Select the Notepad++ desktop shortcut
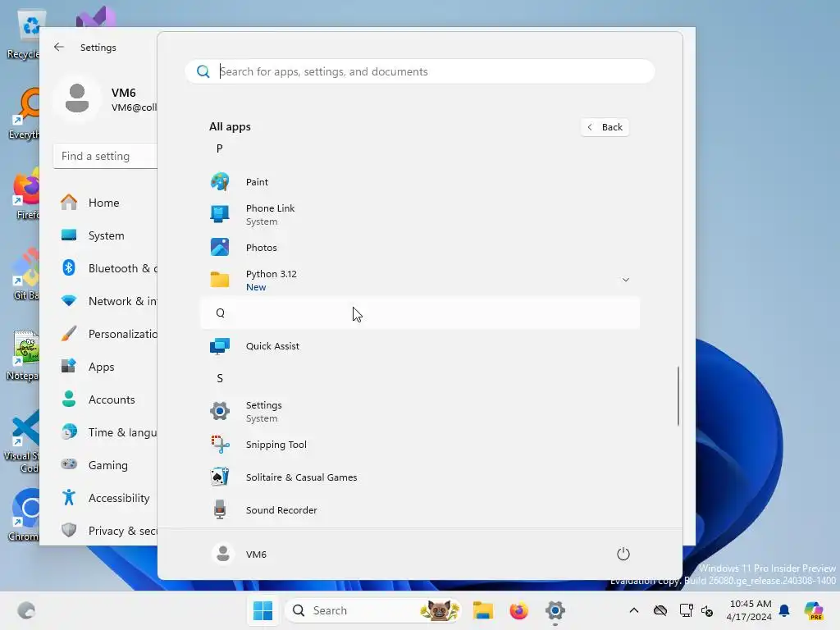This screenshot has width=840, height=630. [x=24, y=355]
